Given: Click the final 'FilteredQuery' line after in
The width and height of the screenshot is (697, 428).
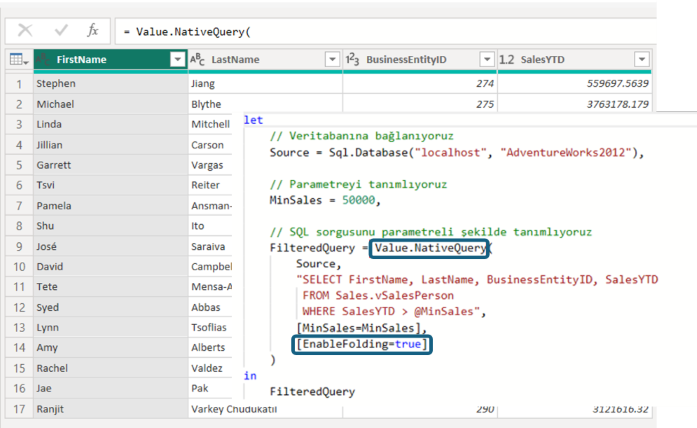Looking at the screenshot, I should (x=312, y=392).
